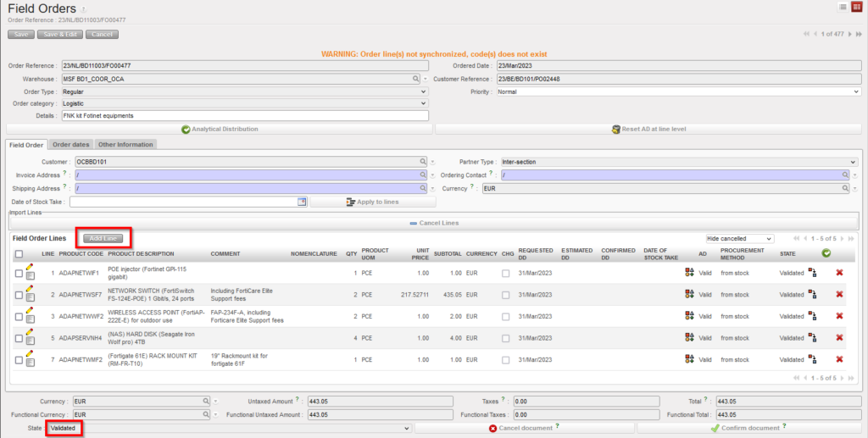
Task: Open the Other Information tab
Action: coord(125,145)
